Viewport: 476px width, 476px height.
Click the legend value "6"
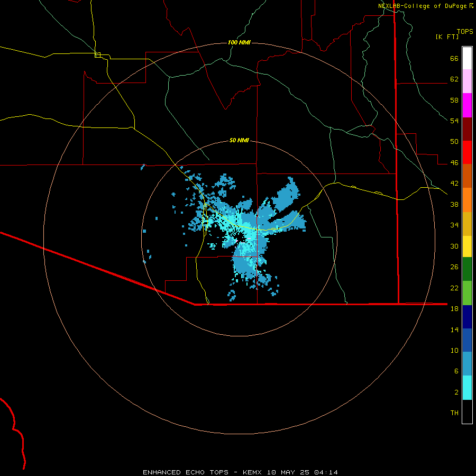coord(456,371)
